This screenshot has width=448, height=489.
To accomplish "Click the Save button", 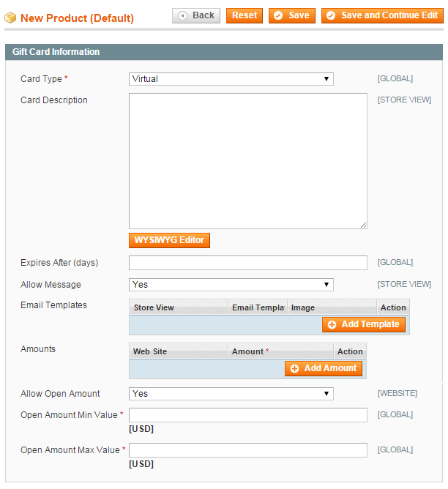I will pos(292,15).
